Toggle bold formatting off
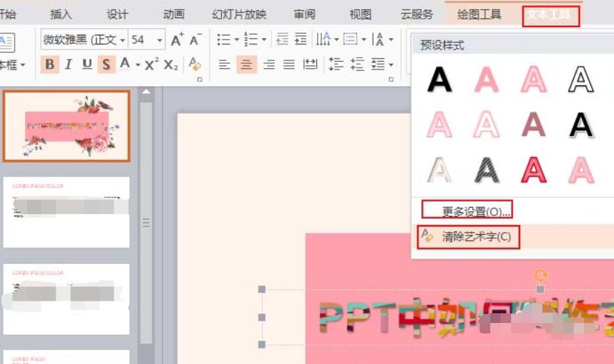Viewport: 614px width, 364px height. pyautogui.click(x=49, y=65)
